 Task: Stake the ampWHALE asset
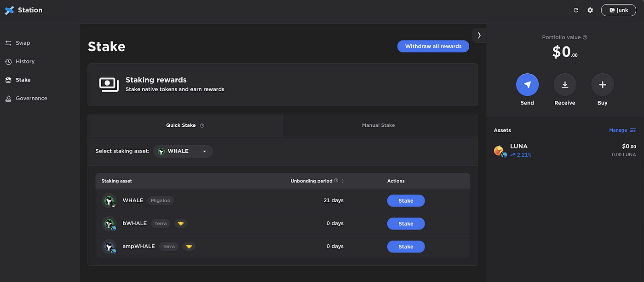[406, 247]
